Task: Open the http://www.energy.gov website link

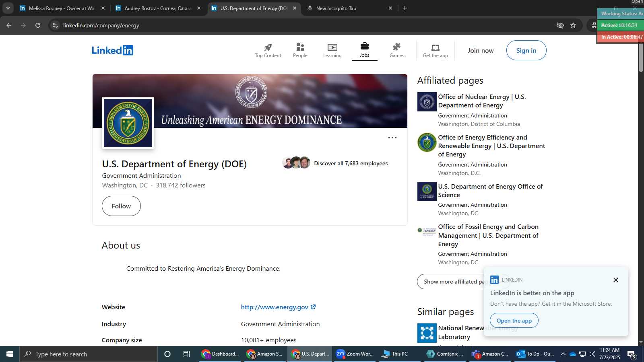Action: [278, 307]
